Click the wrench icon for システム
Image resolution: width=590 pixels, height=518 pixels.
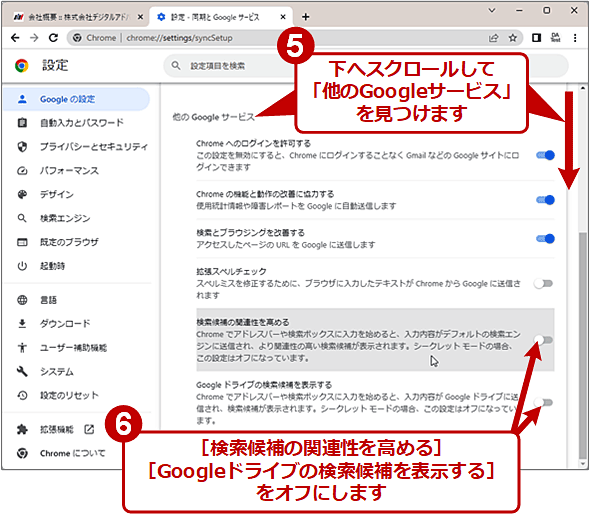pyautogui.click(x=22, y=372)
